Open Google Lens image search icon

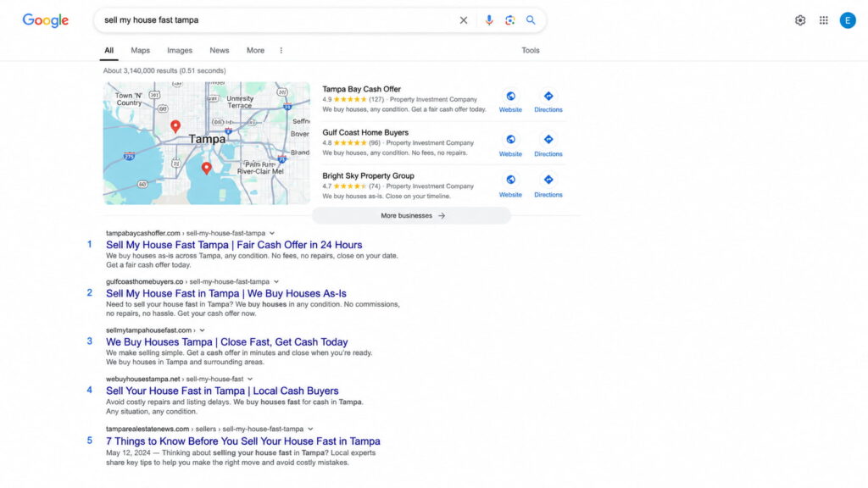coord(509,20)
